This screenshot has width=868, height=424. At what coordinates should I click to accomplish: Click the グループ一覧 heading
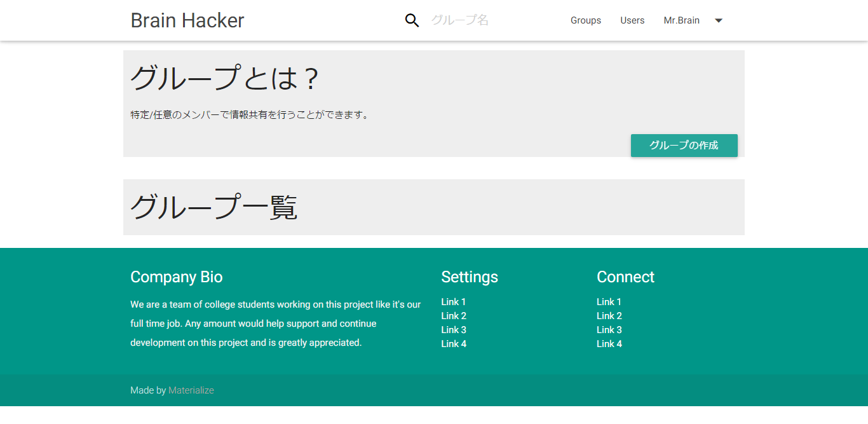pos(214,207)
